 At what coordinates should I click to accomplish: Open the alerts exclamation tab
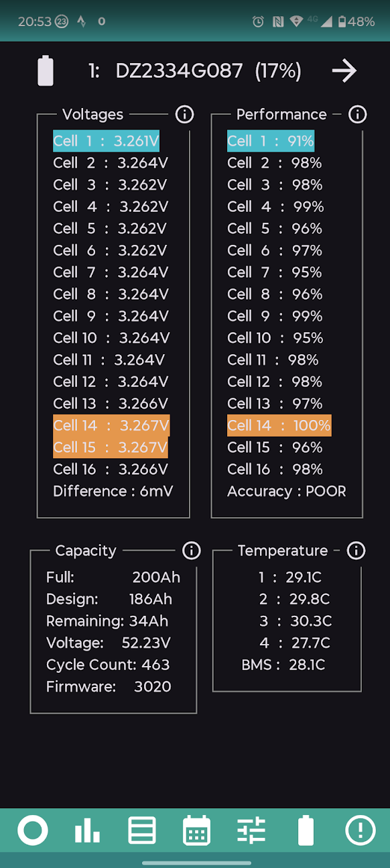click(360, 831)
